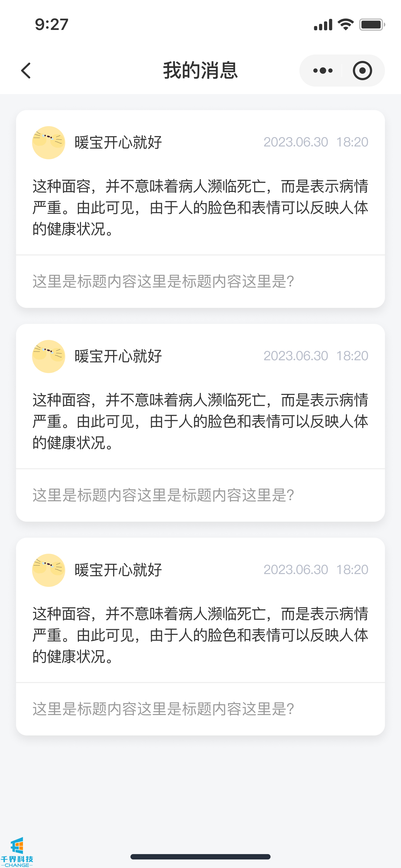Open third card's 这里是标题内容 title link
The width and height of the screenshot is (401, 868).
point(163,709)
